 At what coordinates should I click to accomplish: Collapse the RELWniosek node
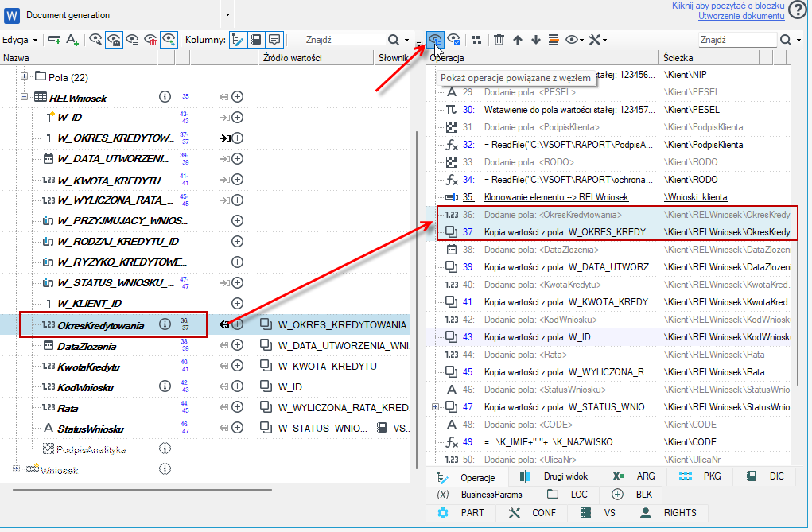[x=25, y=96]
